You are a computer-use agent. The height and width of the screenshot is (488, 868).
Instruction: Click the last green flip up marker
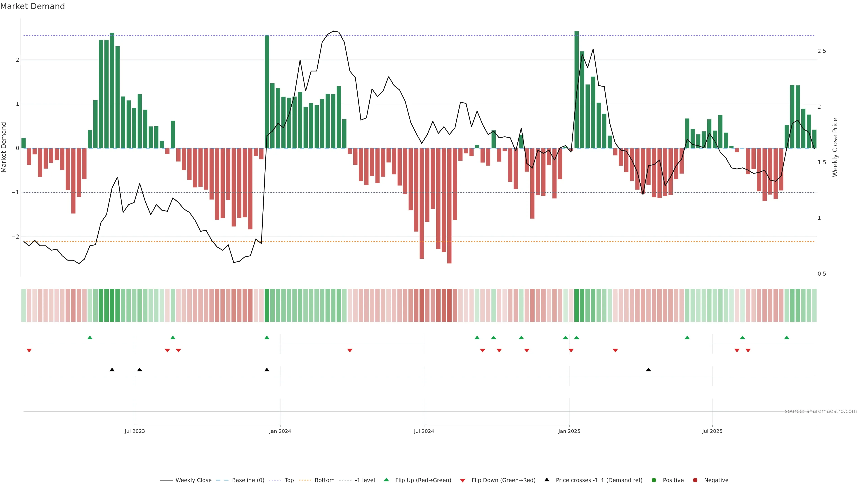click(787, 338)
